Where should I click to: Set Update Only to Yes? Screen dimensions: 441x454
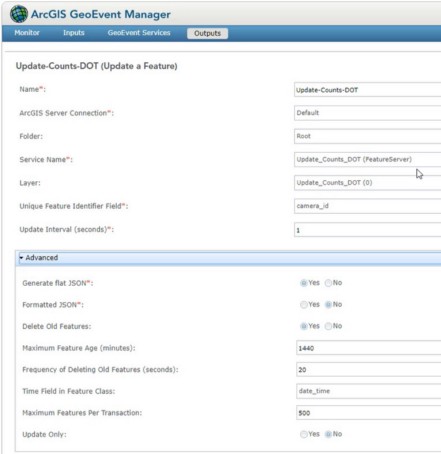click(303, 434)
